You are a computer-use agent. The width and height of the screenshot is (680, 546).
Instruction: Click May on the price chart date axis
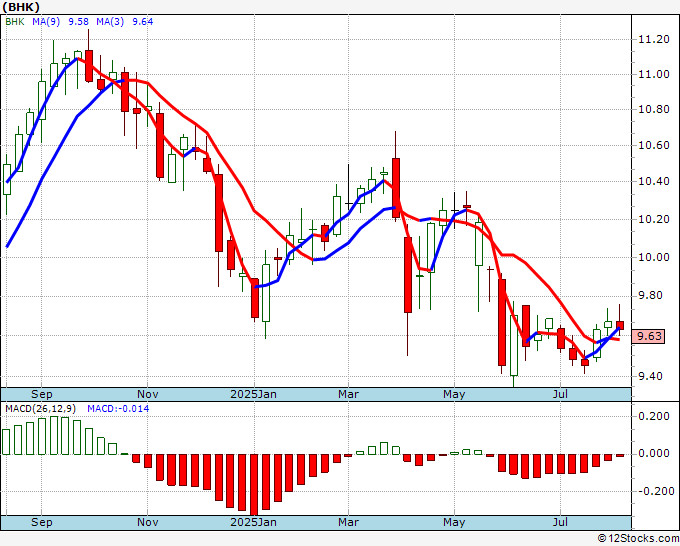pos(454,394)
